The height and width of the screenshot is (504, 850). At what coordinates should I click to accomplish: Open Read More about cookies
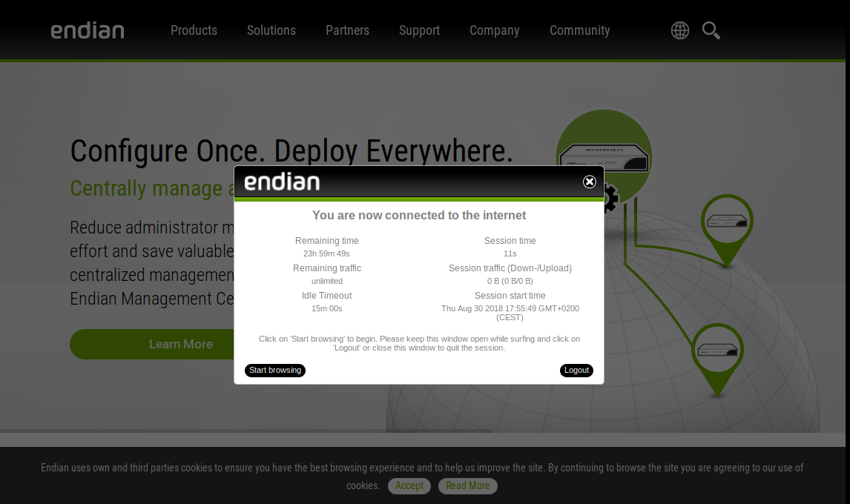click(x=468, y=485)
